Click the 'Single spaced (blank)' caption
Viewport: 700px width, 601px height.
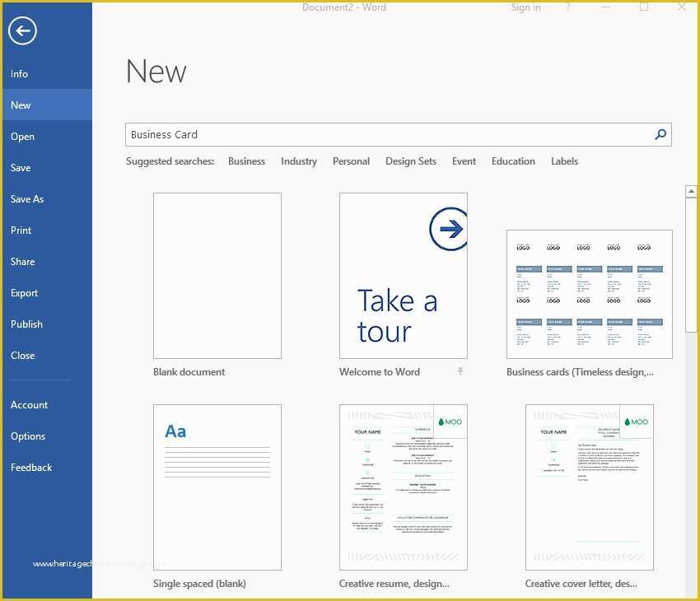[199, 583]
